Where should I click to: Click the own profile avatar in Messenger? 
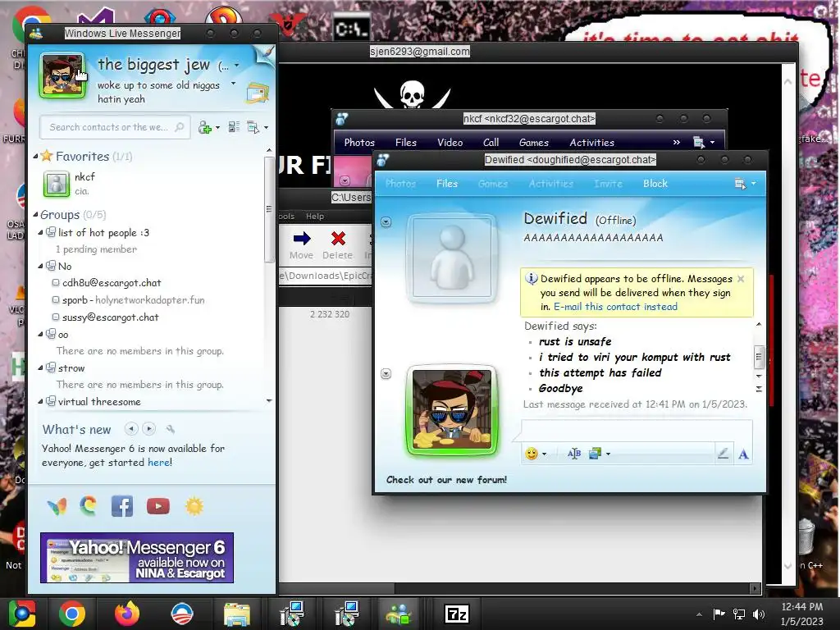click(x=62, y=75)
